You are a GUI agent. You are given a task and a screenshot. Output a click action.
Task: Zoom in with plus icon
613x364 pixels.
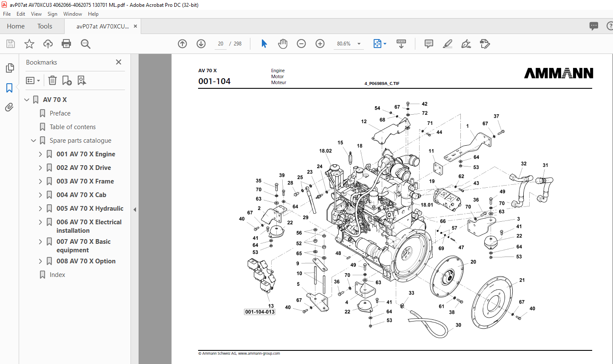(x=320, y=44)
